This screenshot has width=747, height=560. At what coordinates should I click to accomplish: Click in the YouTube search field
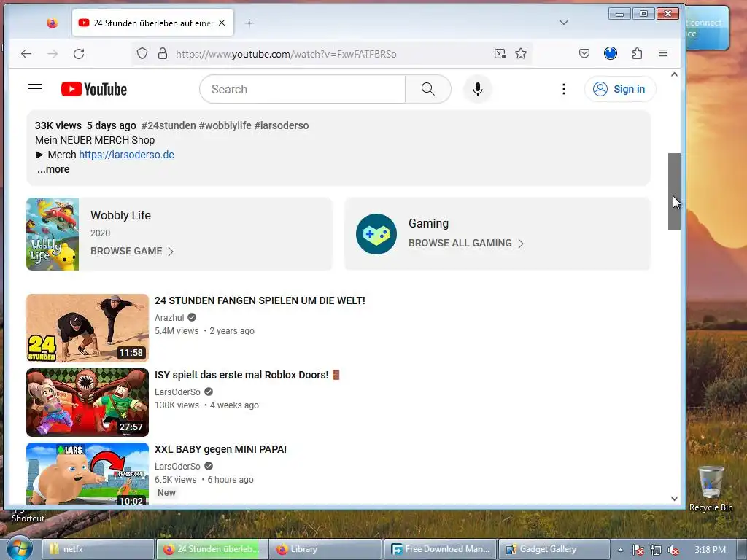coord(302,89)
